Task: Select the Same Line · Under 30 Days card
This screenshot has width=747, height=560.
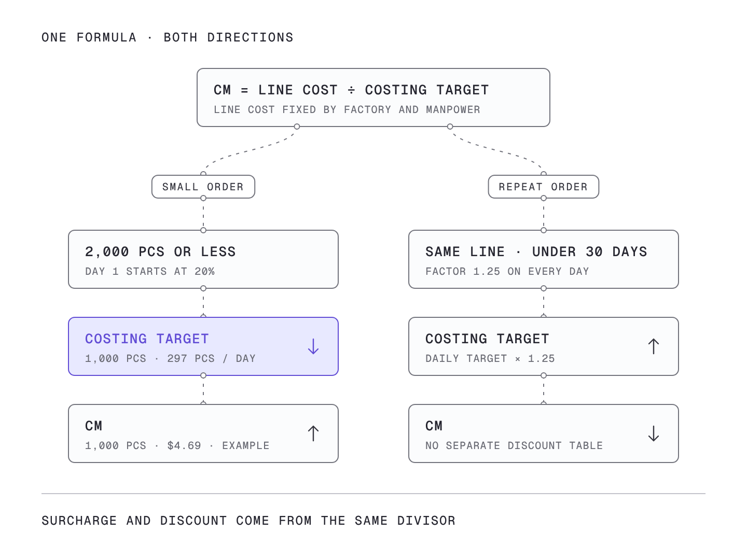Action: tap(544, 259)
